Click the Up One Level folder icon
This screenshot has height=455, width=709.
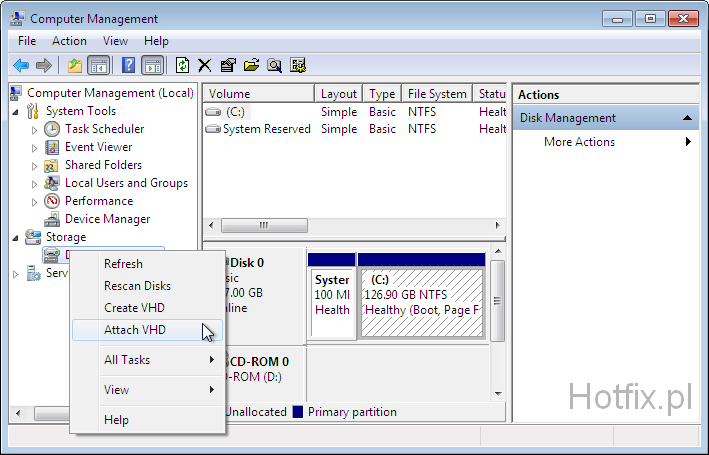[75, 65]
